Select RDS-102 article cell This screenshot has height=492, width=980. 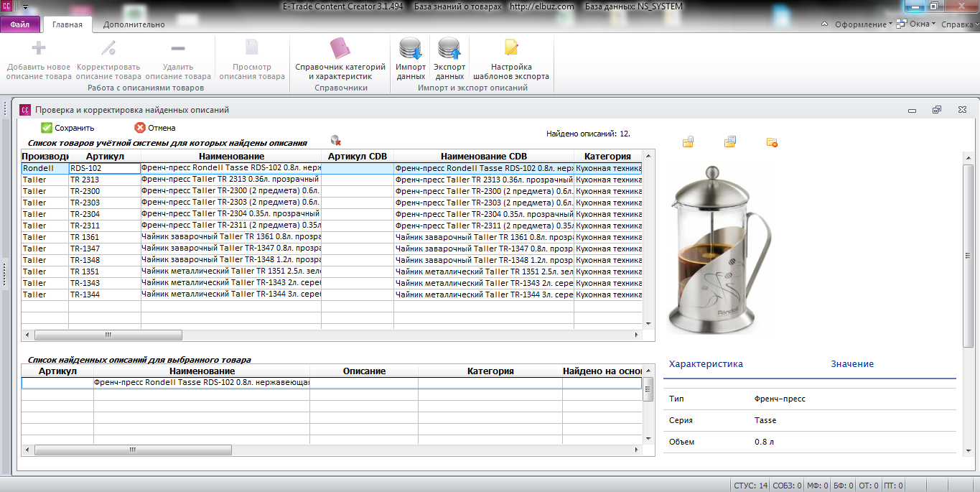coord(105,168)
